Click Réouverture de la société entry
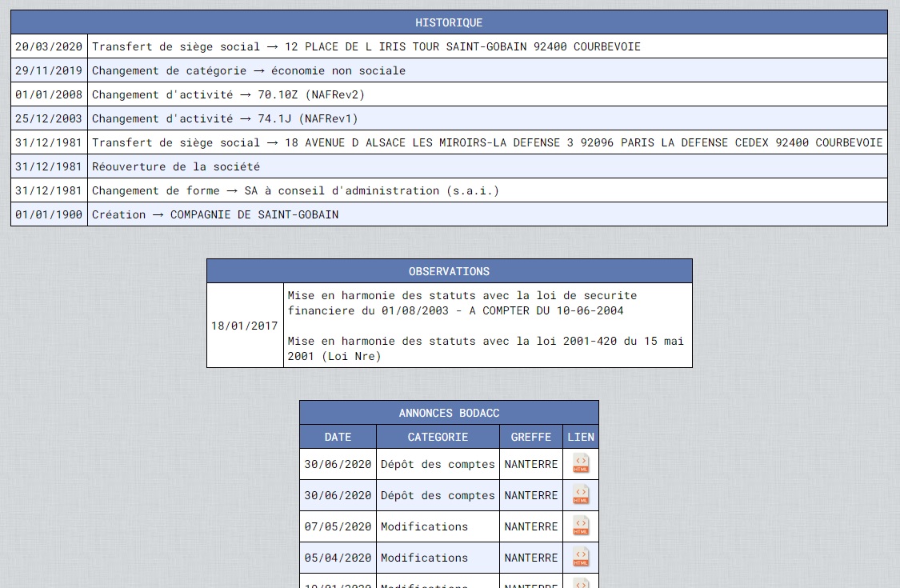The height and width of the screenshot is (588, 900). pyautogui.click(x=176, y=166)
